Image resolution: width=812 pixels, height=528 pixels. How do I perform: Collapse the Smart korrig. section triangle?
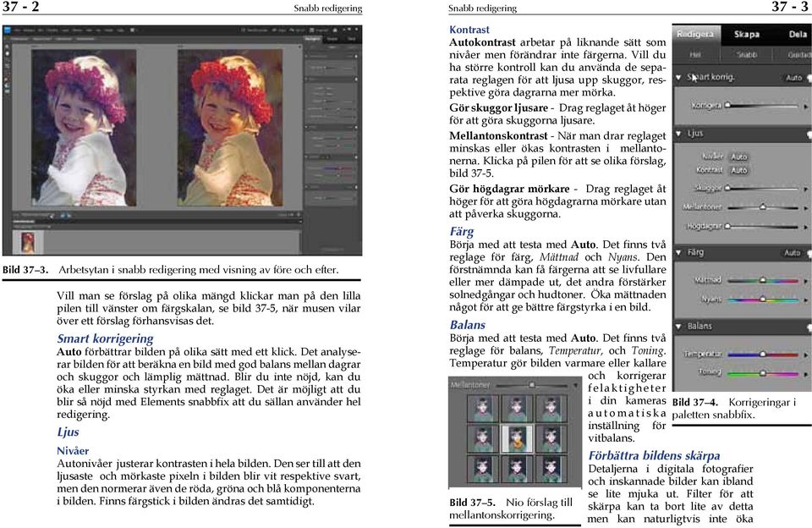[678, 78]
